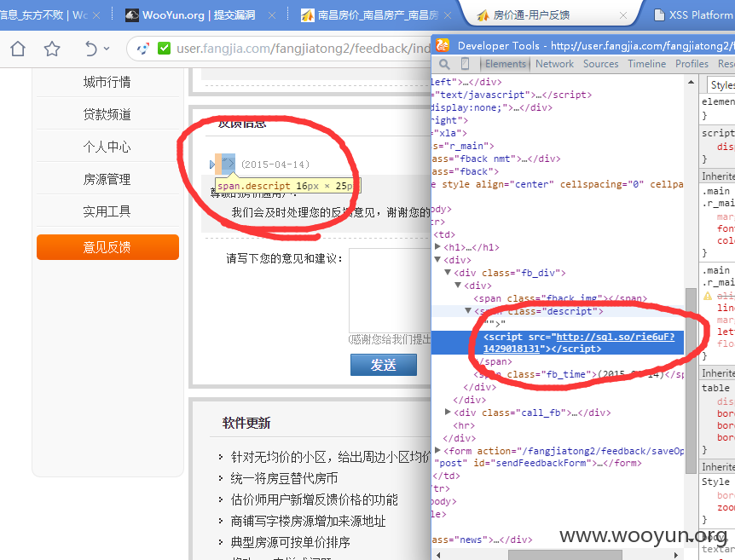
Task: Select hr element in DOM tree
Action: coord(464,425)
